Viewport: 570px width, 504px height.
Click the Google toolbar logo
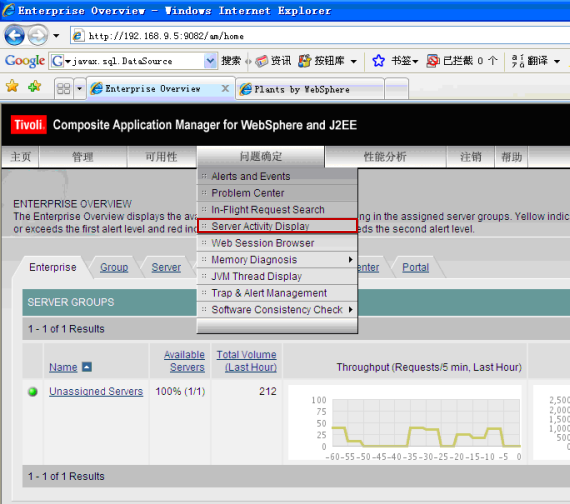click(x=25, y=61)
